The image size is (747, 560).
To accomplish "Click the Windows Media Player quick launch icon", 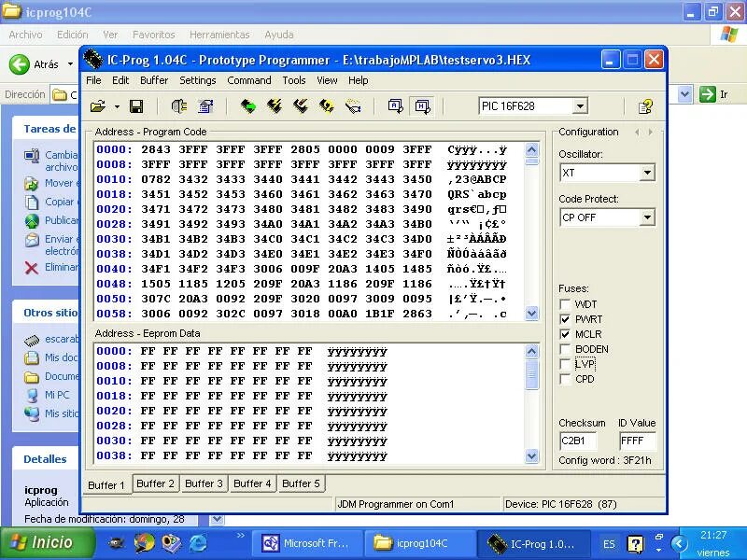I will (x=144, y=543).
